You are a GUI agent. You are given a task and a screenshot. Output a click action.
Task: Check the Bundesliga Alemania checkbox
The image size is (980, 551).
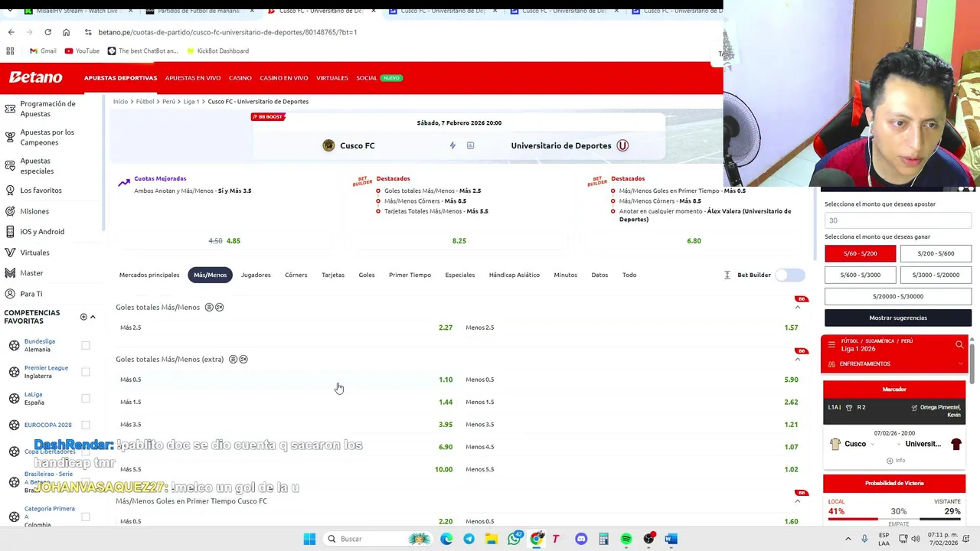tap(86, 345)
